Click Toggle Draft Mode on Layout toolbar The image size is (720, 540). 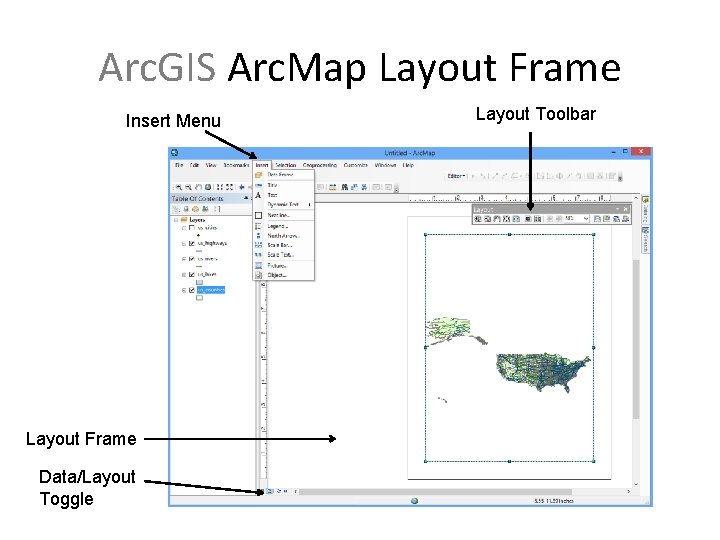(x=597, y=219)
